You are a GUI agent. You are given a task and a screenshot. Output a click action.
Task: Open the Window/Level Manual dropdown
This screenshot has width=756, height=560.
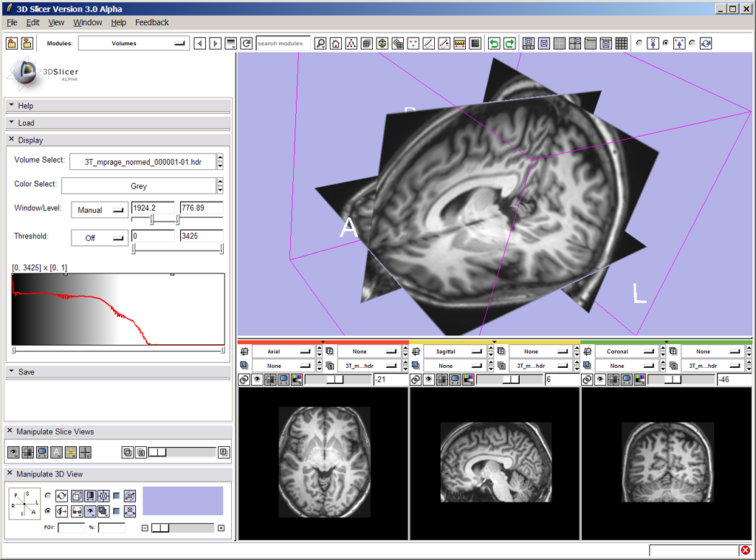pos(100,210)
